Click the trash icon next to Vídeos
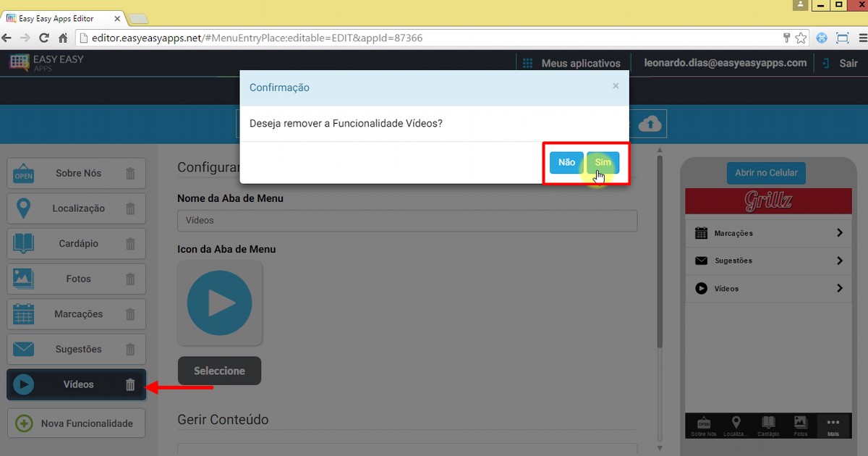 130,385
